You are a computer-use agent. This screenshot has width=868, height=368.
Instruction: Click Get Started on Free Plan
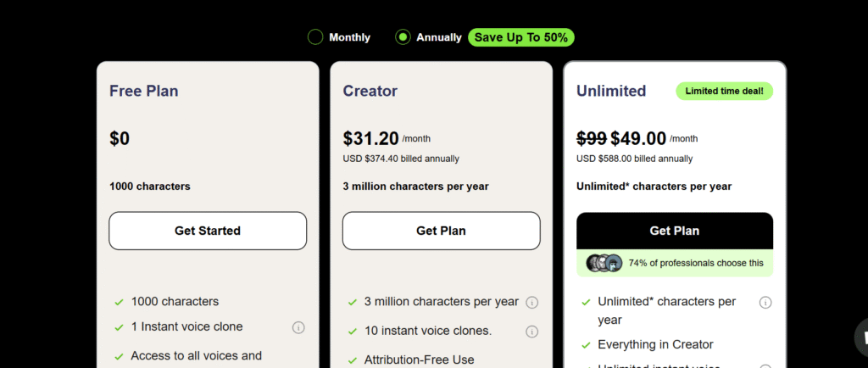[x=208, y=231]
